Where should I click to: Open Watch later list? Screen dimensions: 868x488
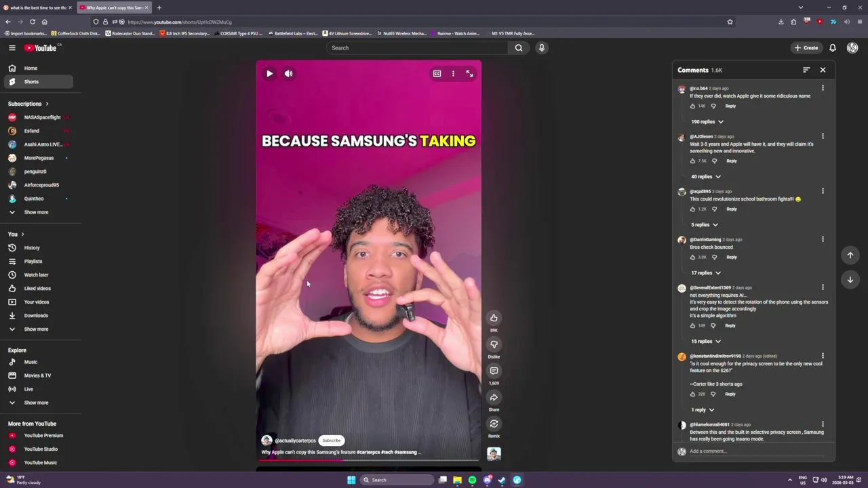39,274
